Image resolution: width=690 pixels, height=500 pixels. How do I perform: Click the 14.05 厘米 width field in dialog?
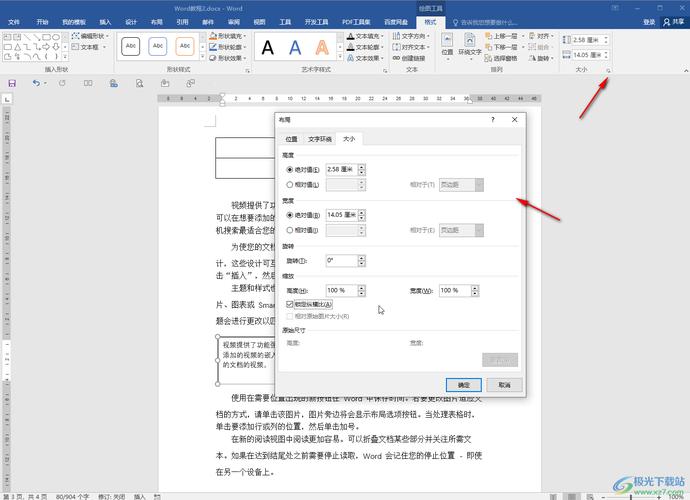click(x=341, y=215)
